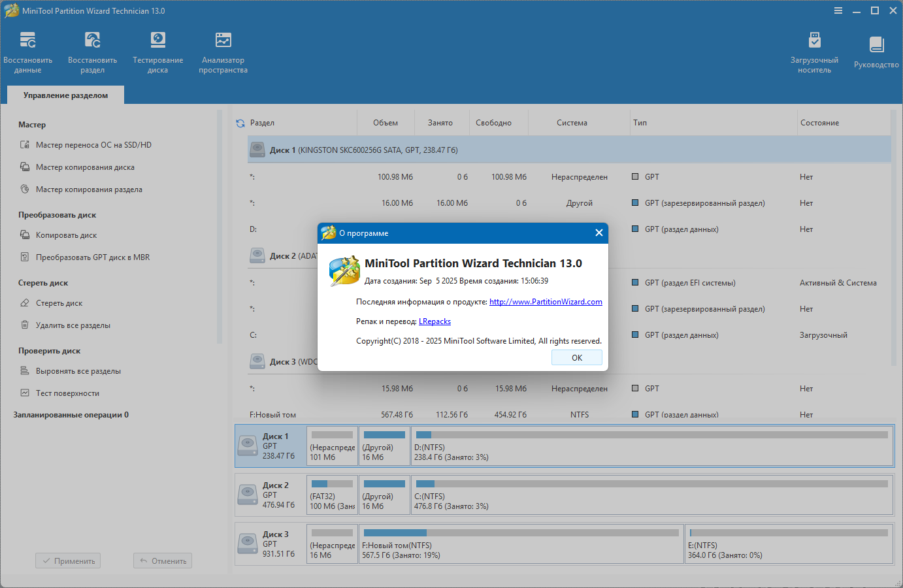Sort by the Объем column header

tap(386, 123)
